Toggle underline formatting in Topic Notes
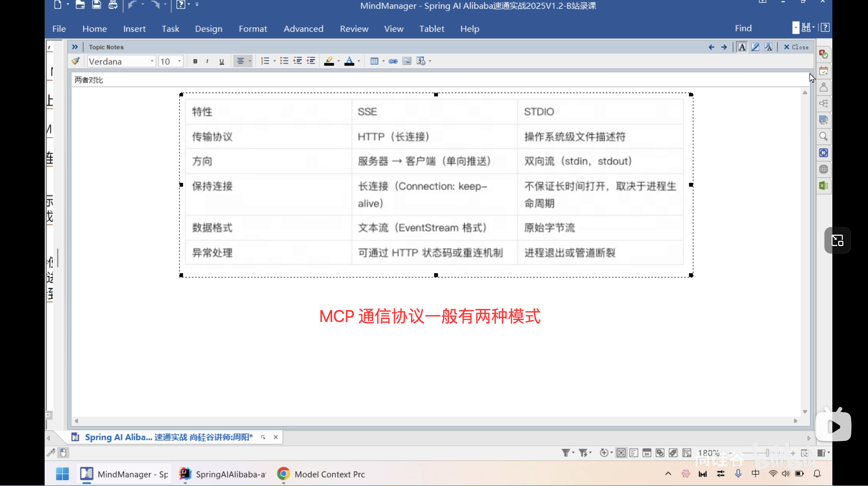The width and height of the screenshot is (868, 486). (221, 61)
